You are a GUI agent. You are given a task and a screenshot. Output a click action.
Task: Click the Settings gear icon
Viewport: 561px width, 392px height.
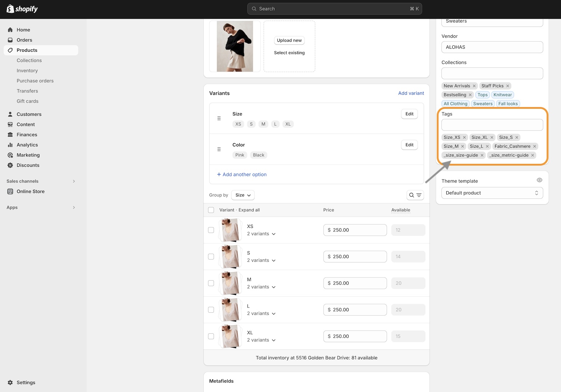10,383
